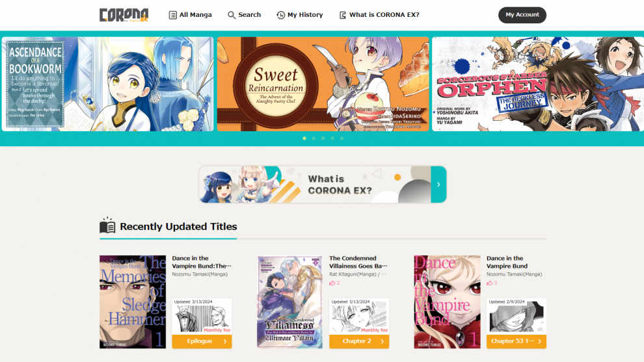Click the Search magnifier icon
Screen dimensions: 644x362
pyautogui.click(x=232, y=15)
